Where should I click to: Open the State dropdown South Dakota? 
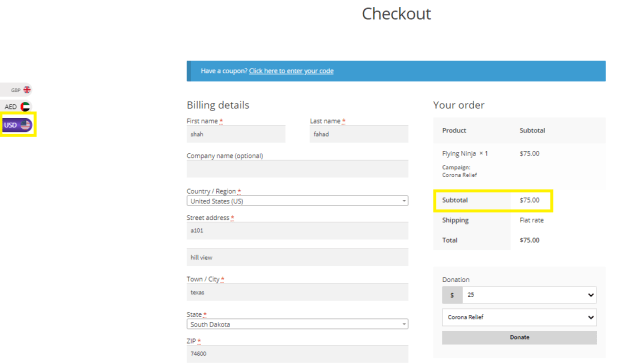coord(297,324)
